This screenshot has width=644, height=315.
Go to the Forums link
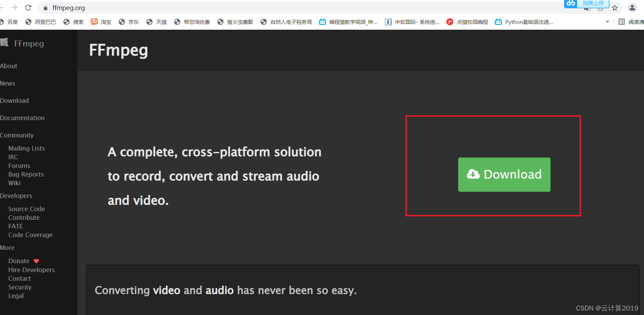(19, 165)
